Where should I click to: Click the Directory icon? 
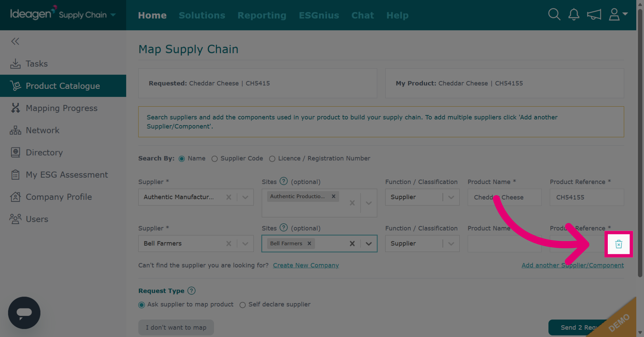coord(15,152)
